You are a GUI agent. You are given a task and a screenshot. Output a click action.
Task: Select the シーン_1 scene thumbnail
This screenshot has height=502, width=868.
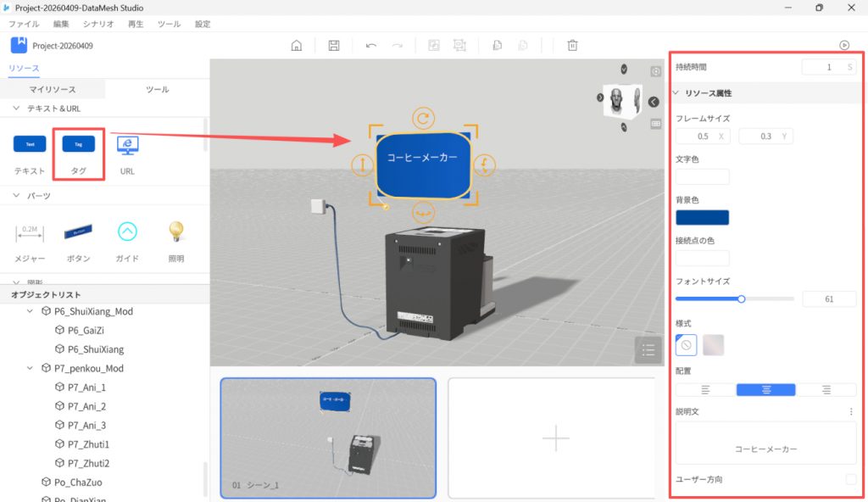328,438
